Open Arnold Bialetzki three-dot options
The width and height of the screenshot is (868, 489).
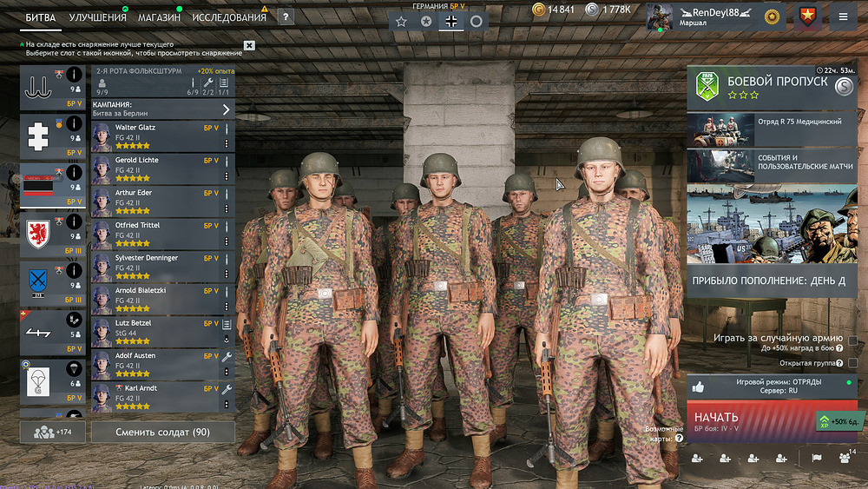227,307
